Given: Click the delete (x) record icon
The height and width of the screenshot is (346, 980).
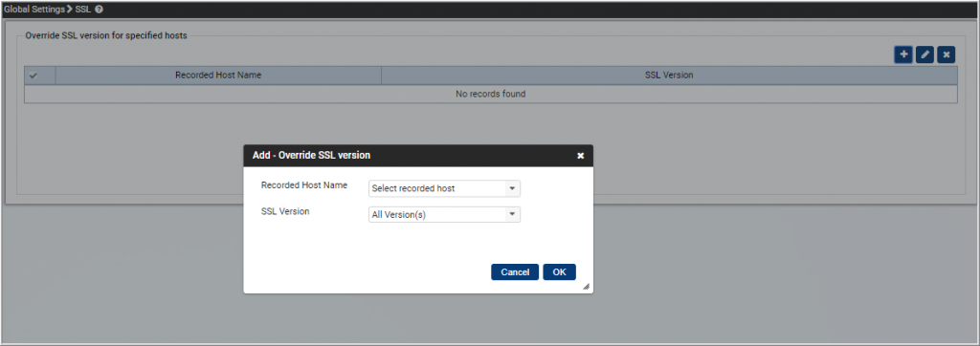Looking at the screenshot, I should [947, 55].
